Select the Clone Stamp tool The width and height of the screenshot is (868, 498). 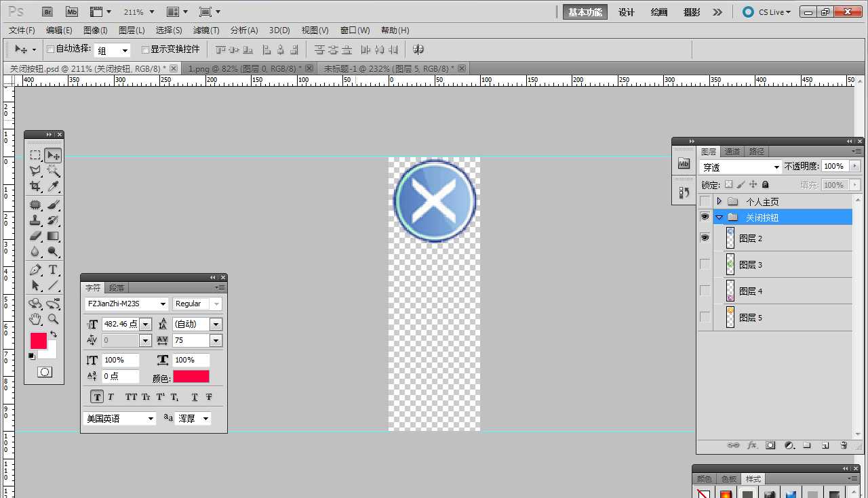click(35, 220)
